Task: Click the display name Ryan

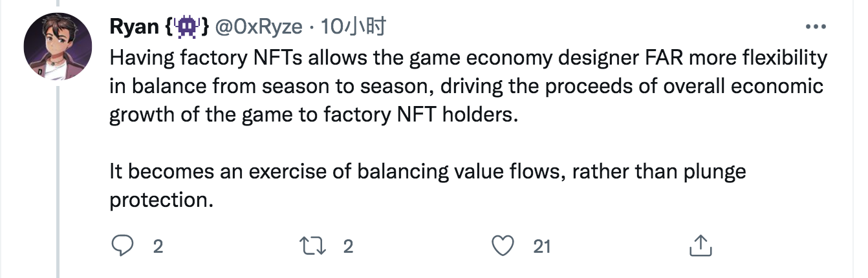Action: point(135,27)
